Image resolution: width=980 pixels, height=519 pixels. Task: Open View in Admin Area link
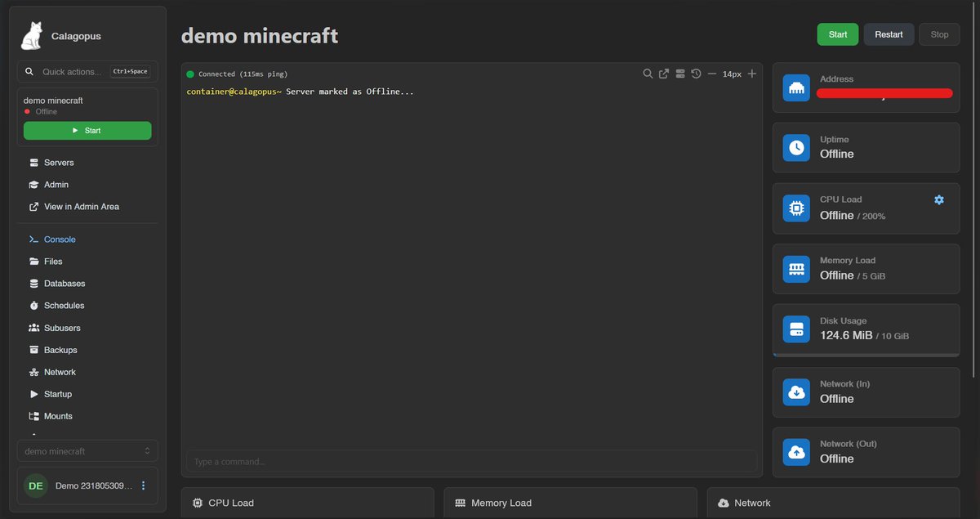point(82,207)
